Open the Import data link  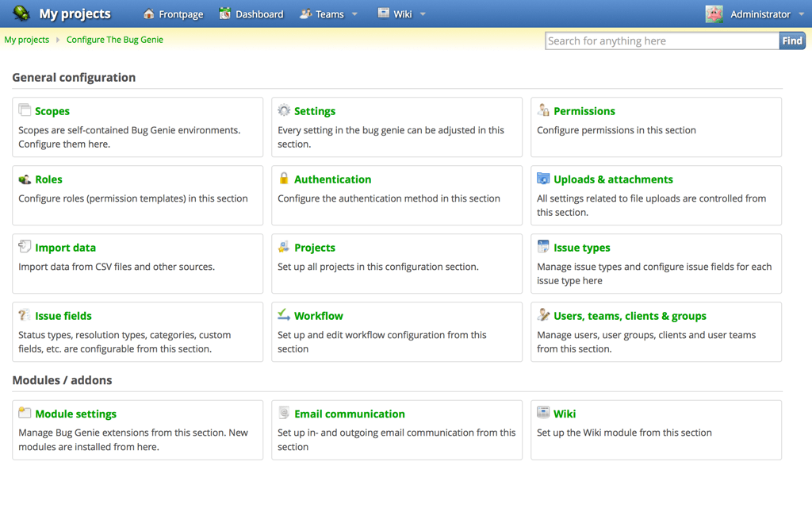(65, 248)
